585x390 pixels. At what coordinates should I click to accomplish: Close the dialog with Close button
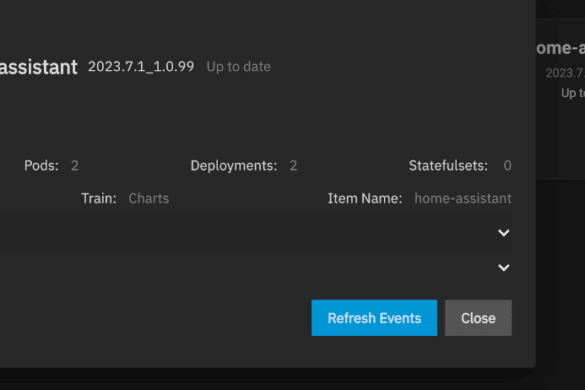(478, 318)
